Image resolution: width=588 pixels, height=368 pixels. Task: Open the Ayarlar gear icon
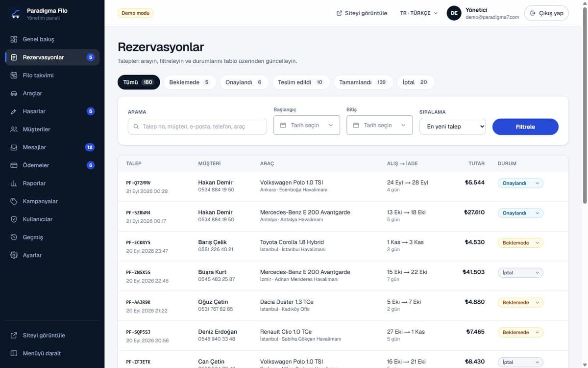[x=14, y=255]
